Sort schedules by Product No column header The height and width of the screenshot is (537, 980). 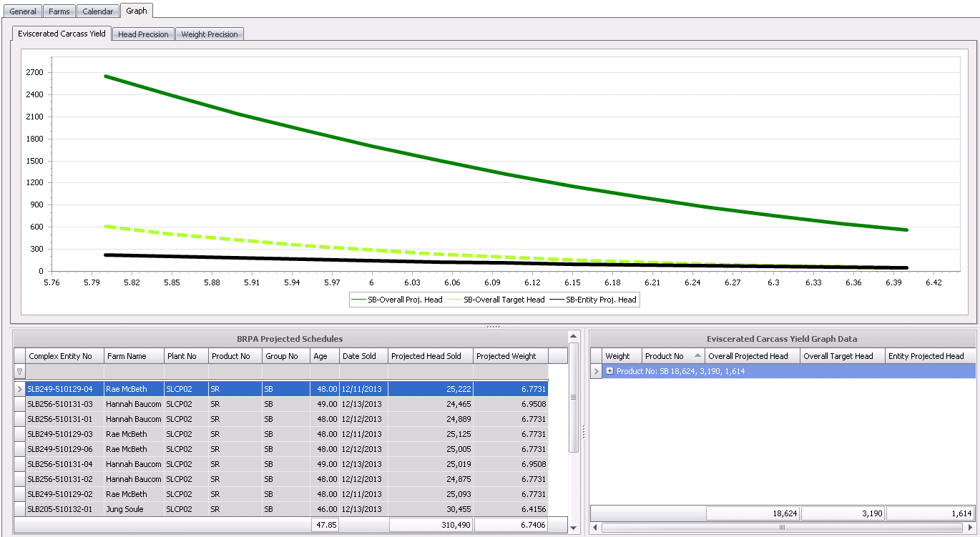[235, 356]
